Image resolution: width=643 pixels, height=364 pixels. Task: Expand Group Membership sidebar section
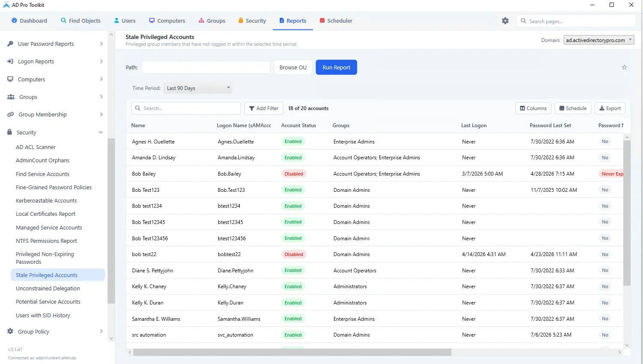pos(55,114)
